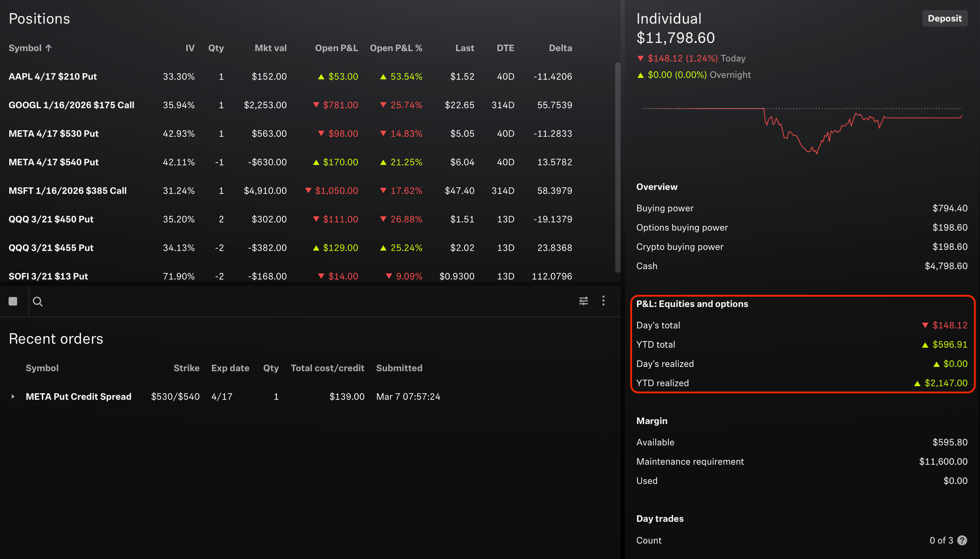Click the Margin Used row label

pyautogui.click(x=647, y=481)
